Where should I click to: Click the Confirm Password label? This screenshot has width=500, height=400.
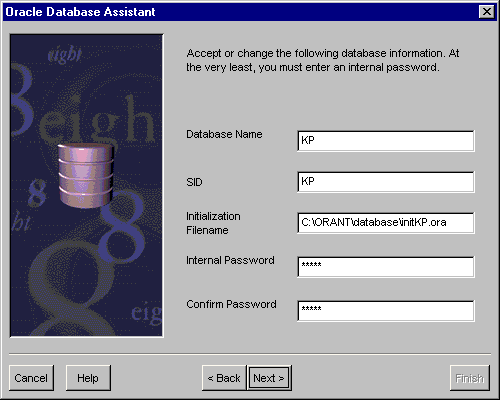click(231, 304)
